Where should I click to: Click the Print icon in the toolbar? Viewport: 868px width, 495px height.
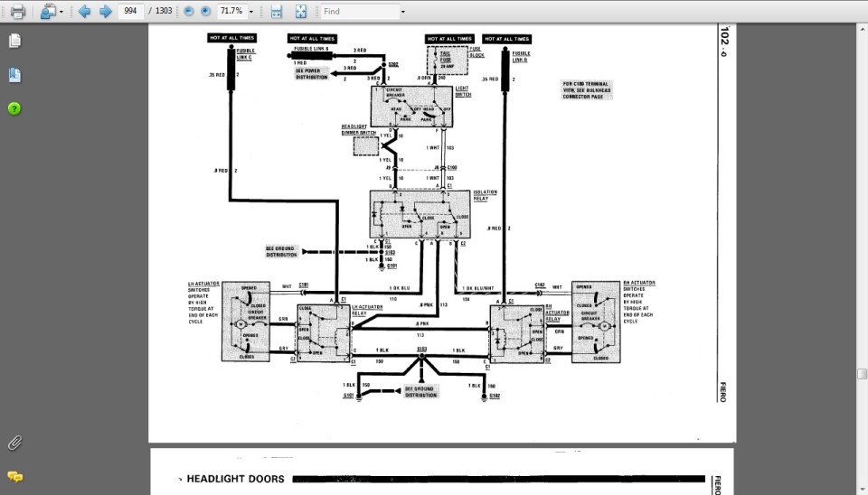pyautogui.click(x=18, y=11)
